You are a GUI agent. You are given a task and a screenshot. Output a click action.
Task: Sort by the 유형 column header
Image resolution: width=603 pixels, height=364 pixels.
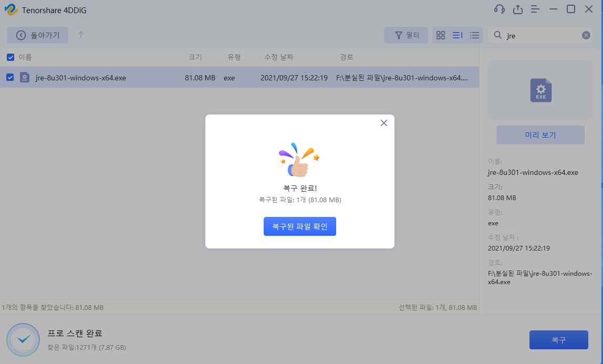(234, 57)
